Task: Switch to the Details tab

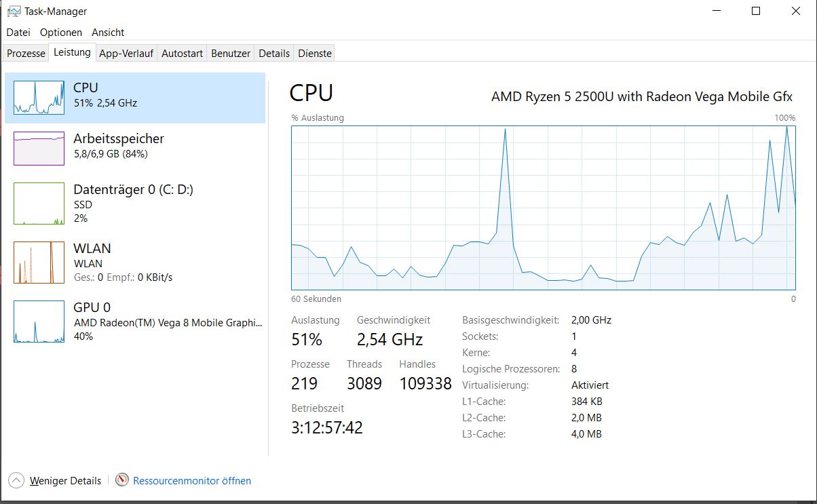Action: 274,53
